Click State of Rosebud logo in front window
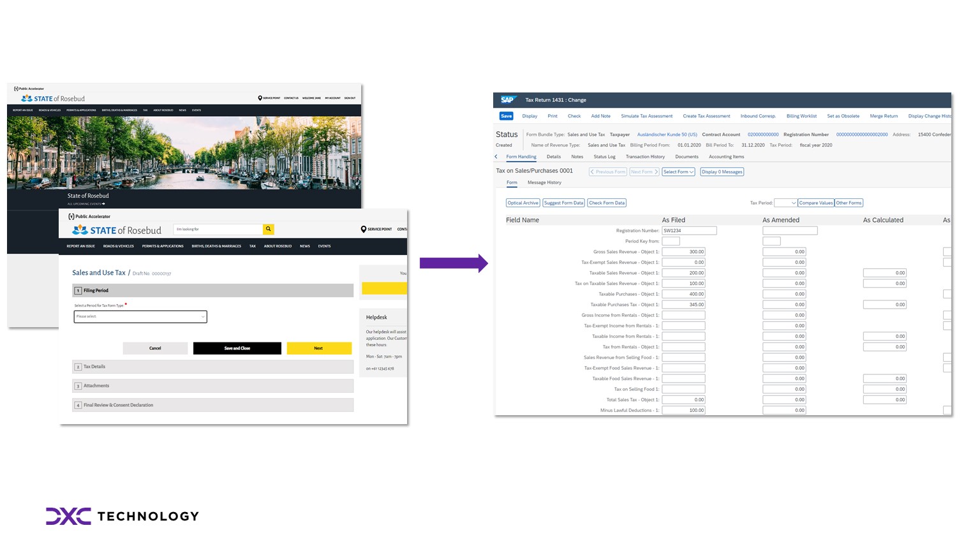 point(117,230)
